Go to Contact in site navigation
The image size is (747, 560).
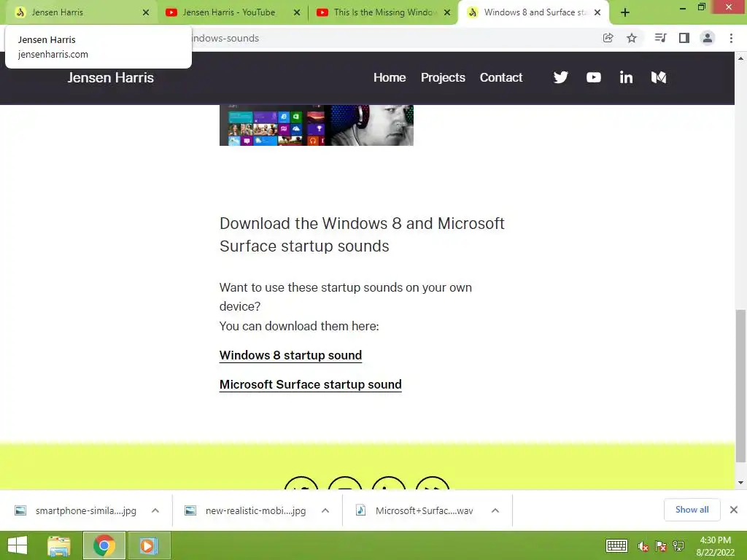500,77
